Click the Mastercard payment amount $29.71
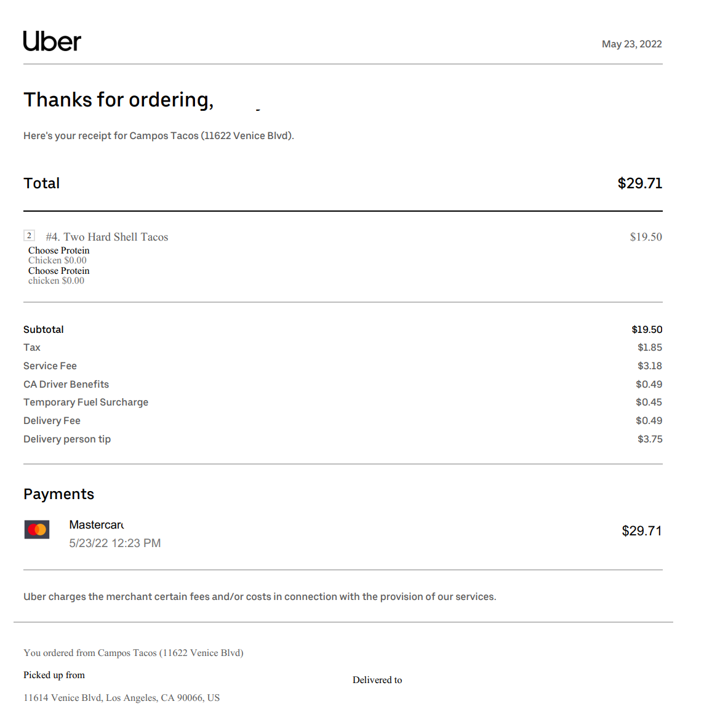This screenshot has width=704, height=728. [x=641, y=531]
